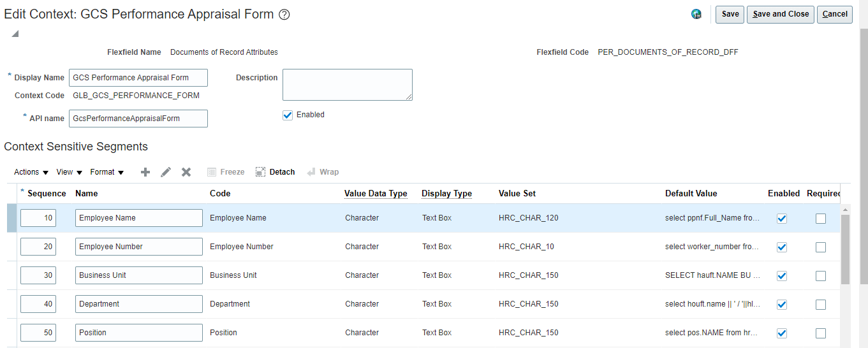Click into the Description text area
This screenshot has height=348, width=868.
[x=348, y=85]
